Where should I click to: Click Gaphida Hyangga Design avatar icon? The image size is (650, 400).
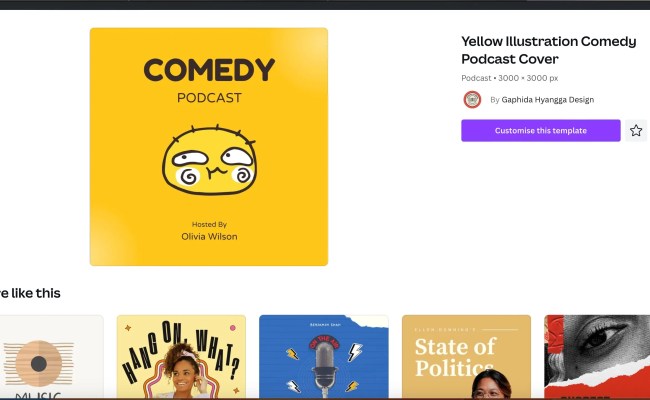(x=472, y=99)
